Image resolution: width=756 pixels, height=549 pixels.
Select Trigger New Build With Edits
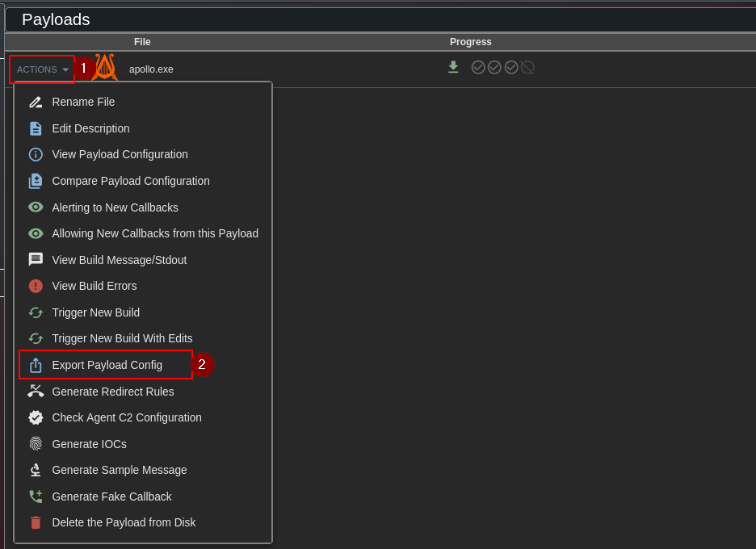(111, 338)
